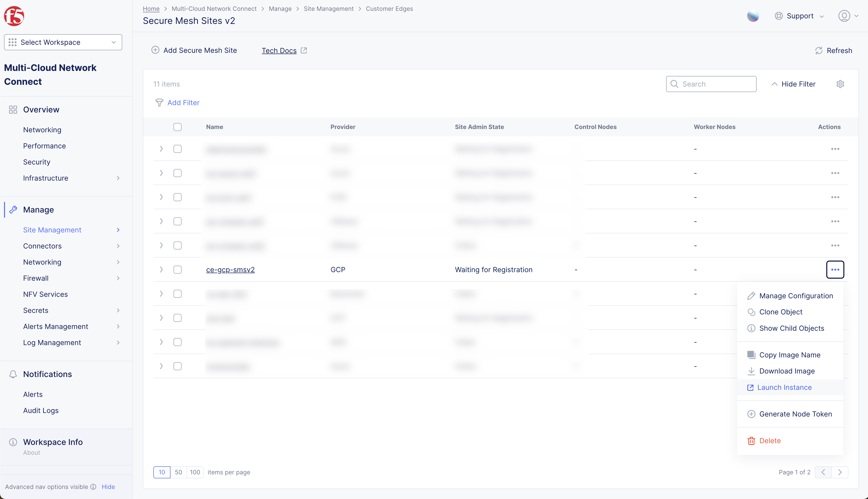Click the Generate Node Token plus icon
Viewport: 868px width, 499px height.
751,414
